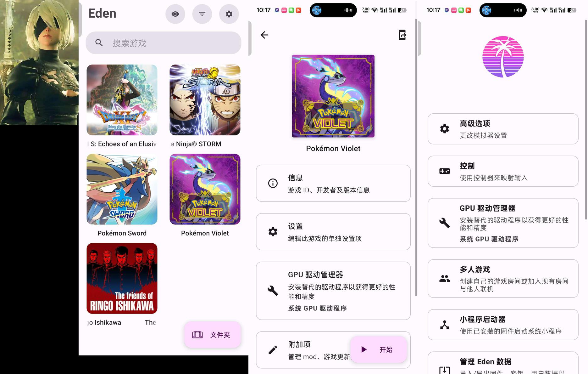
Task: Click the gear icon beside 设置
Action: 273,232
